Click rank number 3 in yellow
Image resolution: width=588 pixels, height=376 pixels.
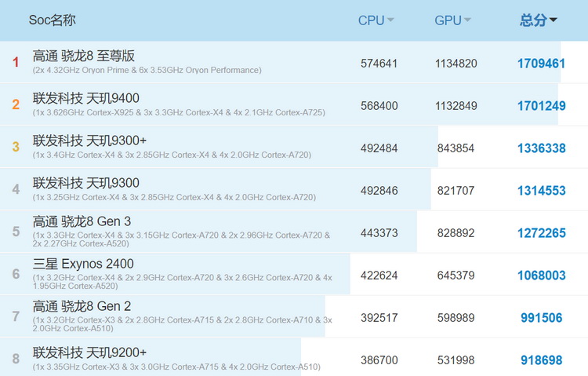point(16,147)
